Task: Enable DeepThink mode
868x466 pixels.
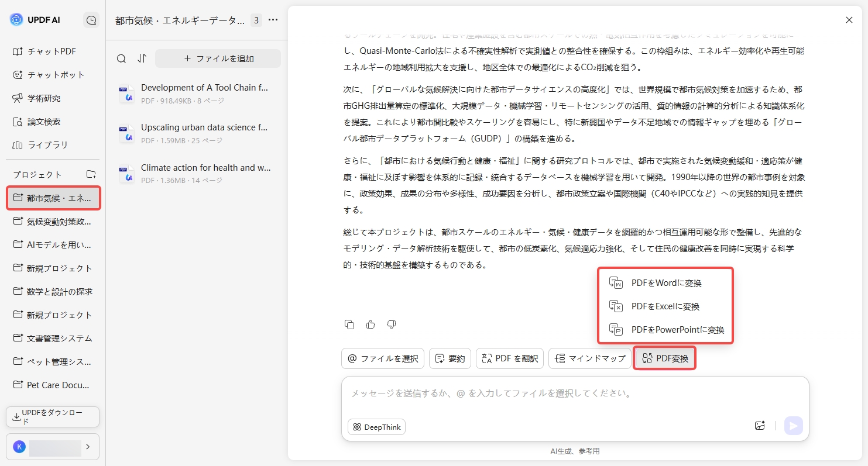Action: pyautogui.click(x=376, y=427)
